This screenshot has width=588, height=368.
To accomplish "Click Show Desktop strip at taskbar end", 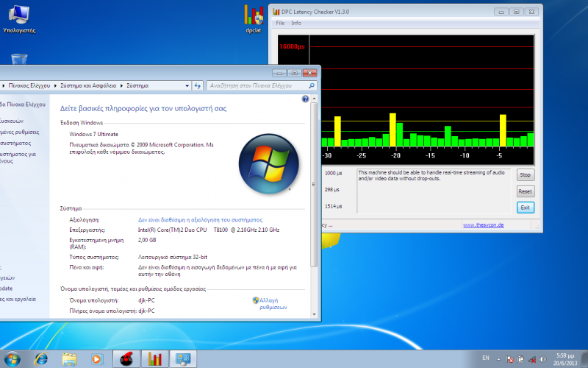I will tap(585, 359).
